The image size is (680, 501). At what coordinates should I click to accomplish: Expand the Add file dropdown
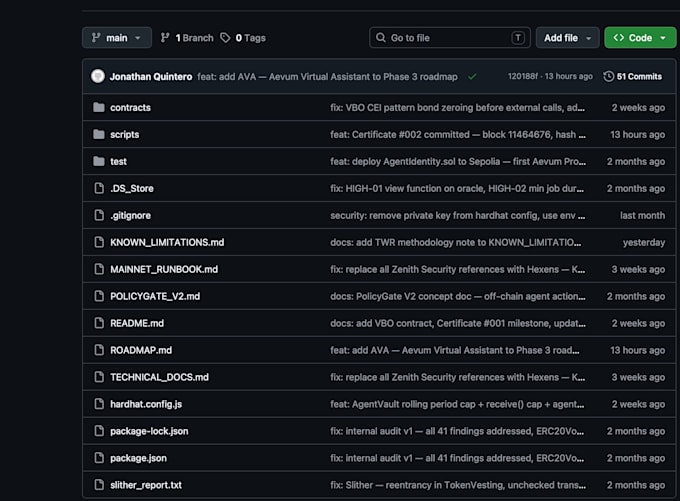pos(567,38)
